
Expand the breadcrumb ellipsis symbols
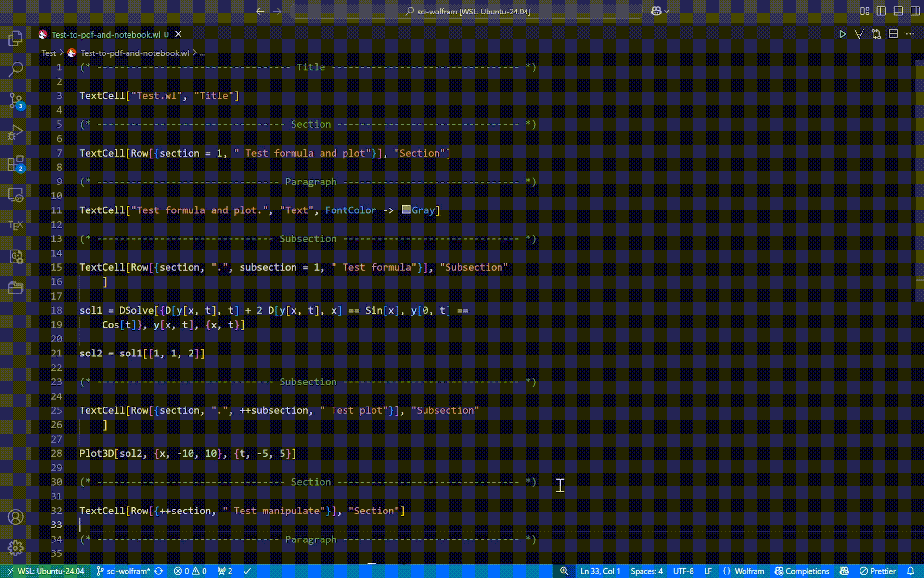point(203,53)
